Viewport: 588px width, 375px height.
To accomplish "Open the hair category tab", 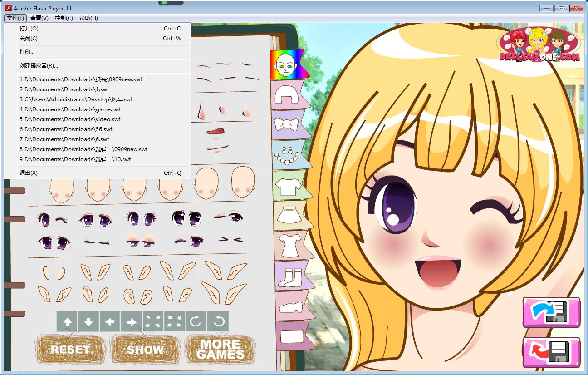I will coord(287,94).
